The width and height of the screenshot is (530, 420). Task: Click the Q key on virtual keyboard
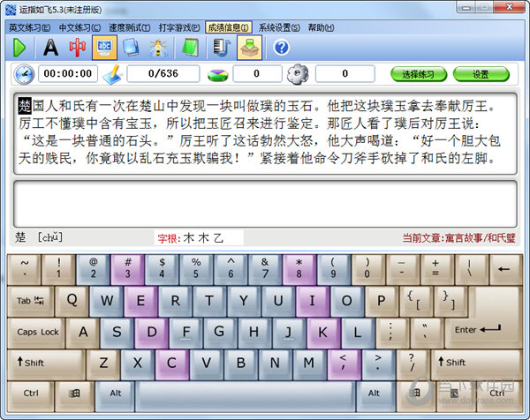[x=72, y=301]
